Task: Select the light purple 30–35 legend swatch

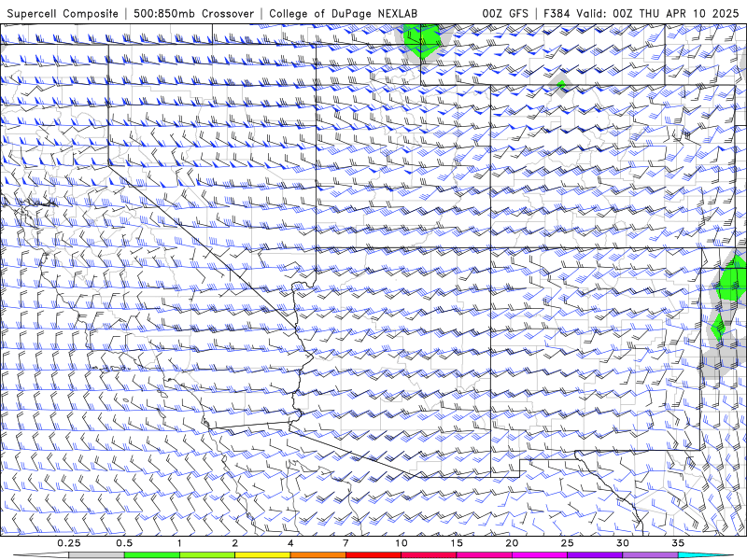Action: click(650, 555)
